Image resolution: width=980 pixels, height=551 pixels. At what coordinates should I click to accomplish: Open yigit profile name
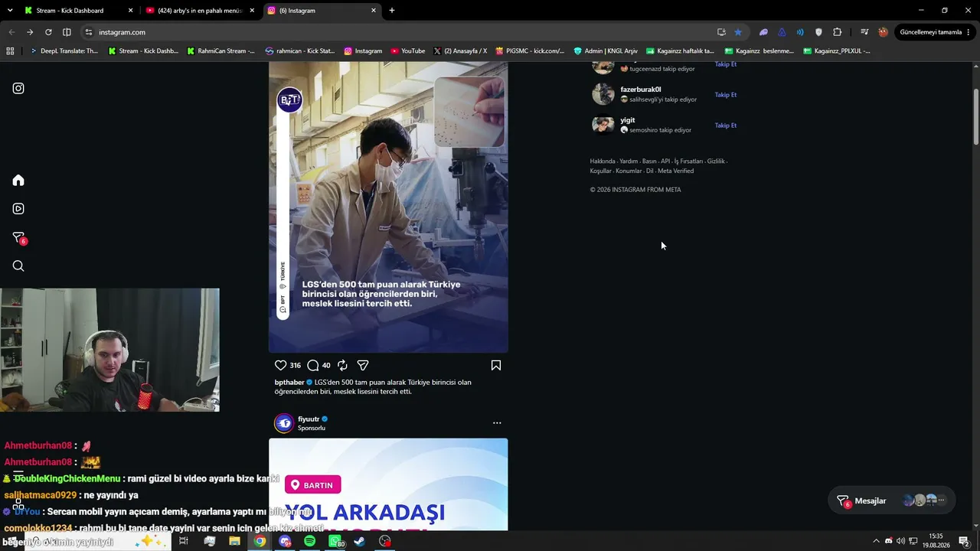click(628, 120)
